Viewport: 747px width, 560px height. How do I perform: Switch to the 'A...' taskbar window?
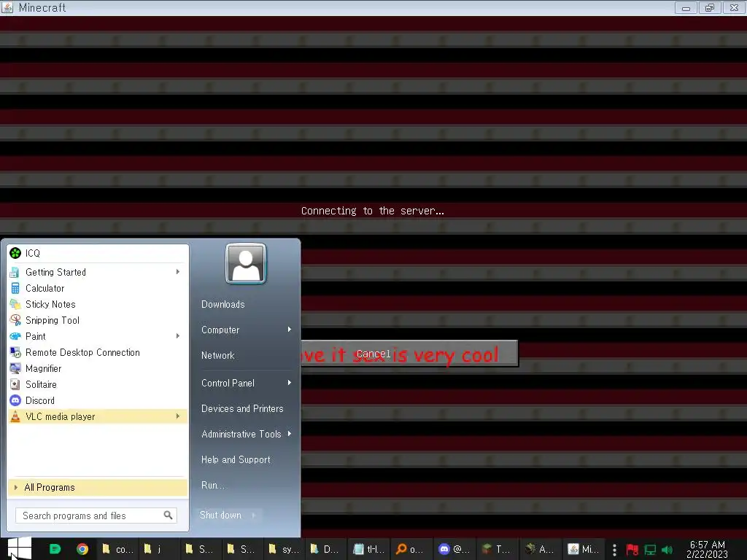pyautogui.click(x=539, y=549)
